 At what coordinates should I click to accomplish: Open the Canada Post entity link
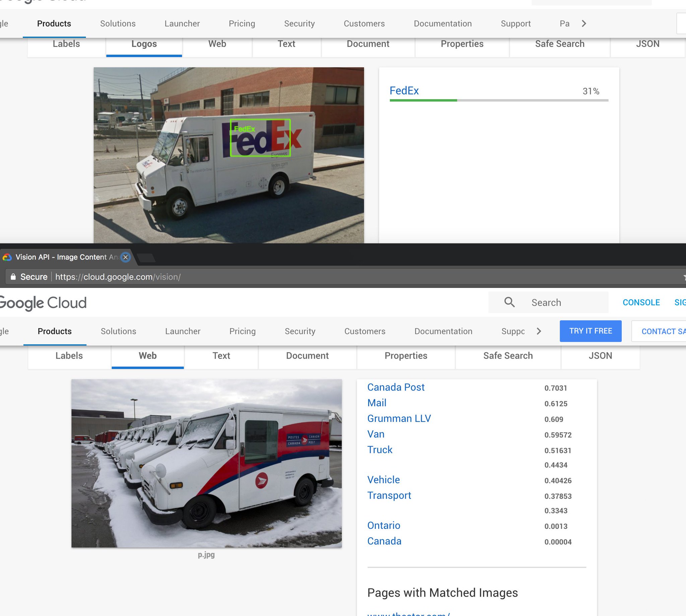pyautogui.click(x=396, y=387)
